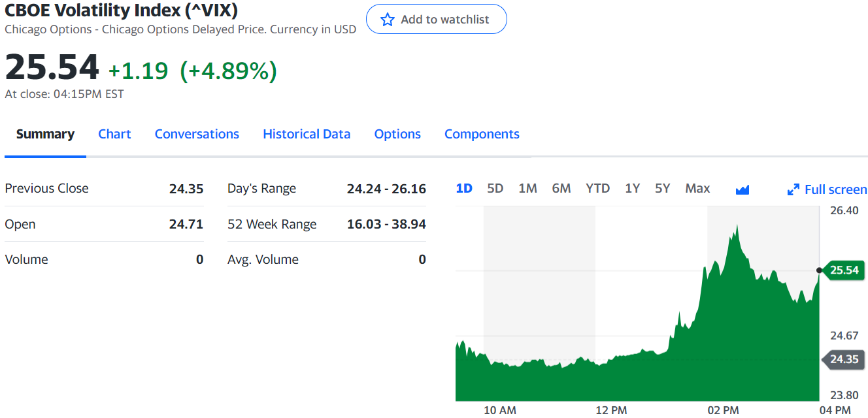868x418 pixels.
Task: Click the Previous Close value 24.35 in table
Action: (x=186, y=189)
